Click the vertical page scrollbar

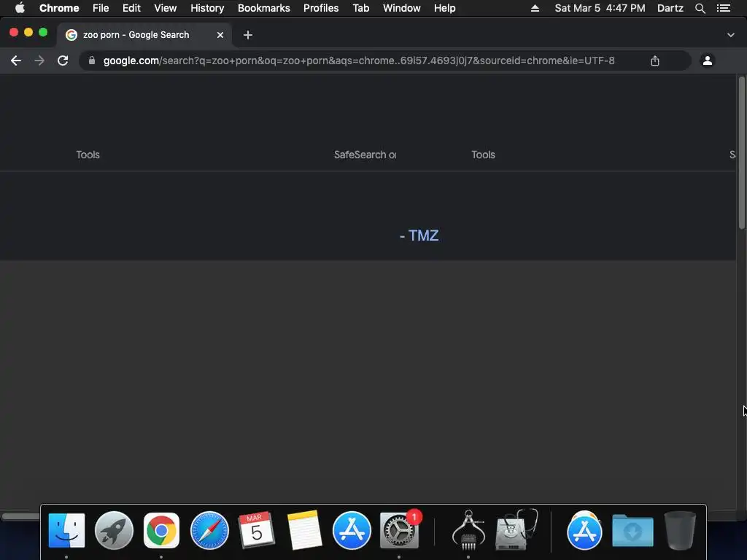[x=741, y=152]
